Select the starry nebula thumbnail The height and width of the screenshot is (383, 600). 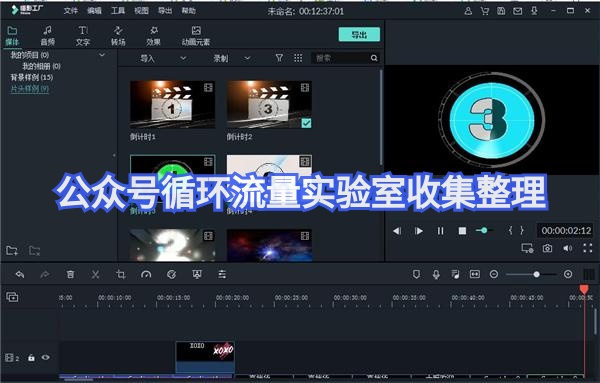tap(269, 245)
